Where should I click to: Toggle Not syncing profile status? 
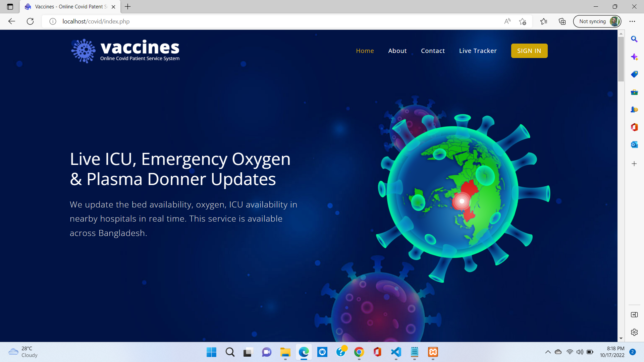point(597,21)
